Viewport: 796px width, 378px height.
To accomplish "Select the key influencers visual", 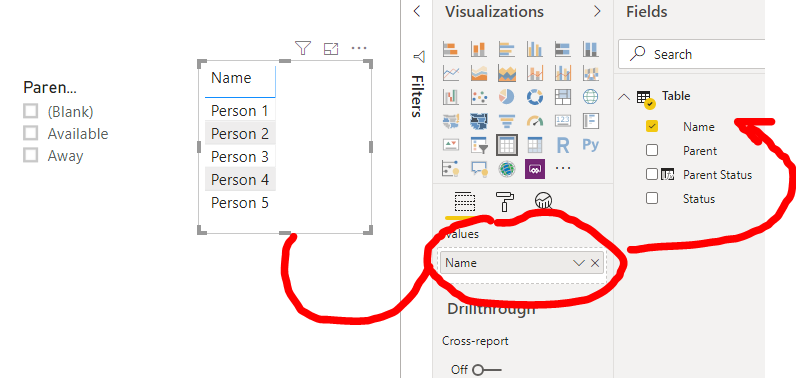I will [x=451, y=168].
